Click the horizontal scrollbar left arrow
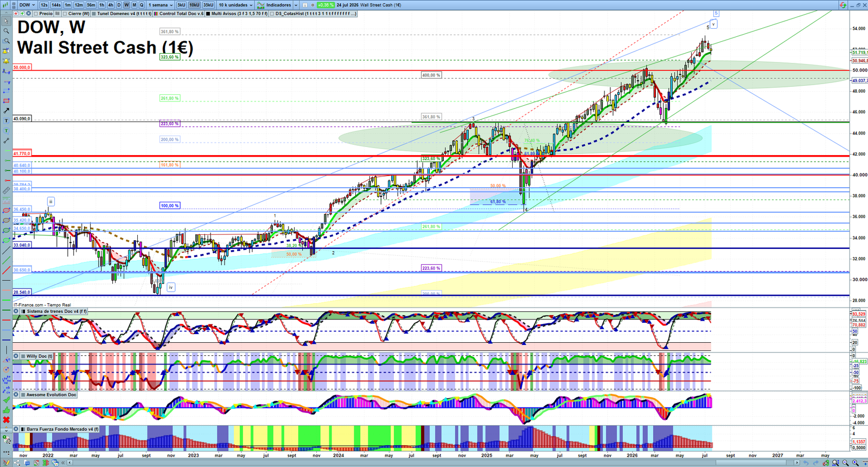Image resolution: width=868 pixels, height=467 pixels. (70, 463)
